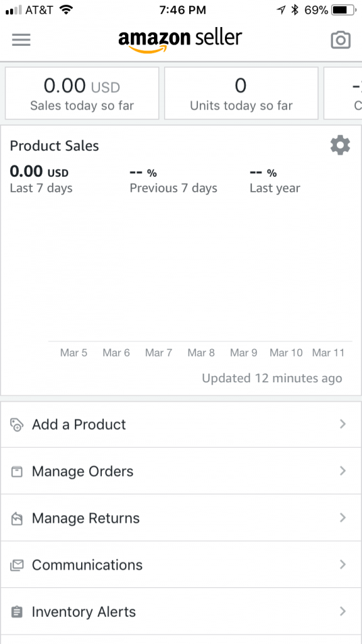Open the Communications menu item
The image size is (362, 644).
point(181,565)
